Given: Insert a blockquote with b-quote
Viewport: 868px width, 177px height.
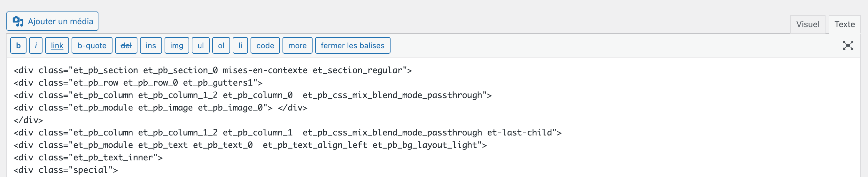Looking at the screenshot, I should tap(92, 45).
